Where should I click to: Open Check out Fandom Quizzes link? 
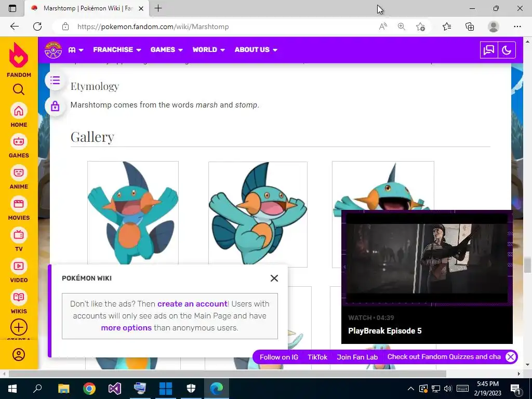click(444, 357)
